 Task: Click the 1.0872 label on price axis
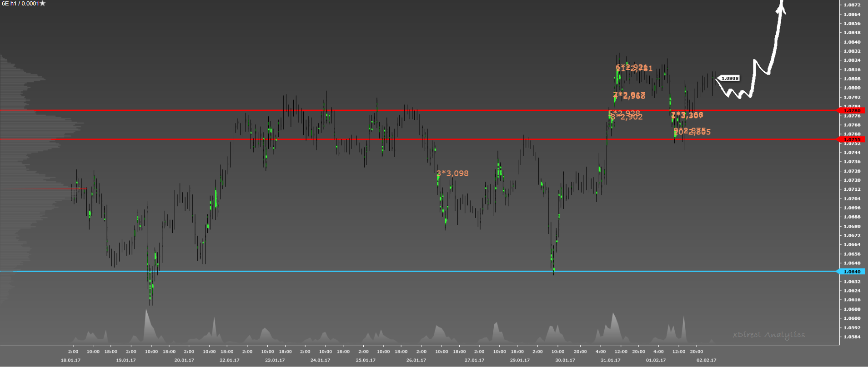tap(852, 5)
